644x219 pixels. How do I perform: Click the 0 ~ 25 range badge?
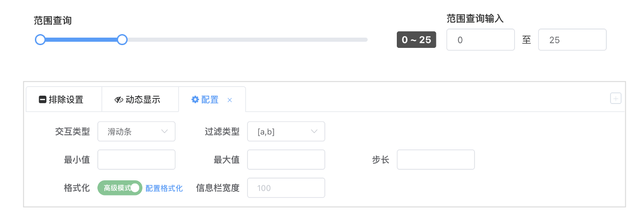[416, 40]
